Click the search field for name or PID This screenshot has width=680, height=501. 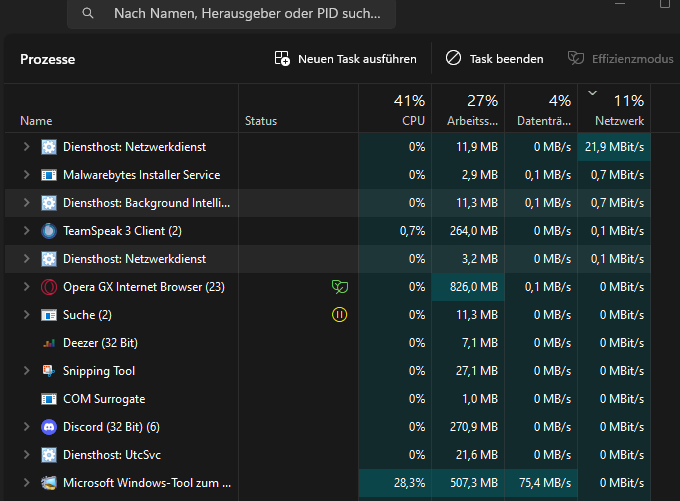pos(231,13)
